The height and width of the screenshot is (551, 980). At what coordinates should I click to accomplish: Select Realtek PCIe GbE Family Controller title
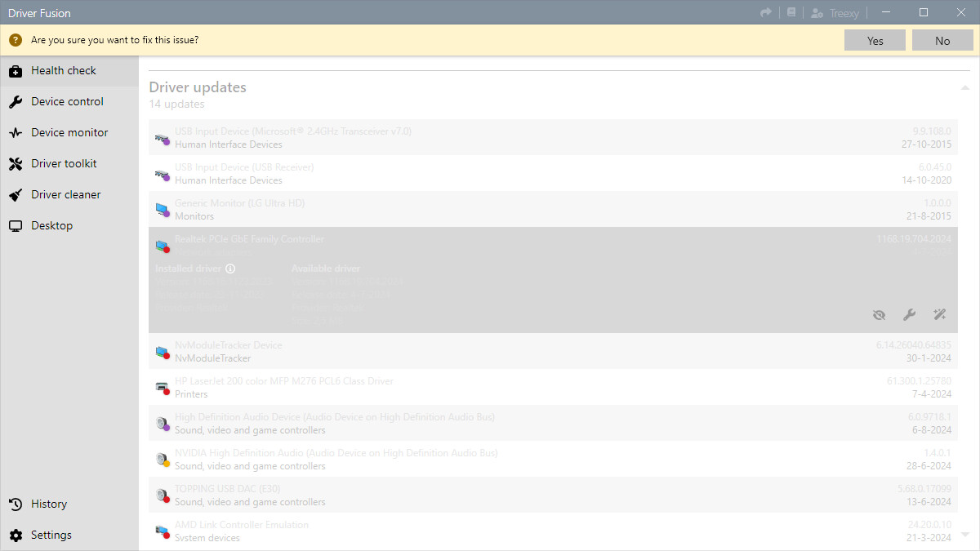pyautogui.click(x=249, y=239)
